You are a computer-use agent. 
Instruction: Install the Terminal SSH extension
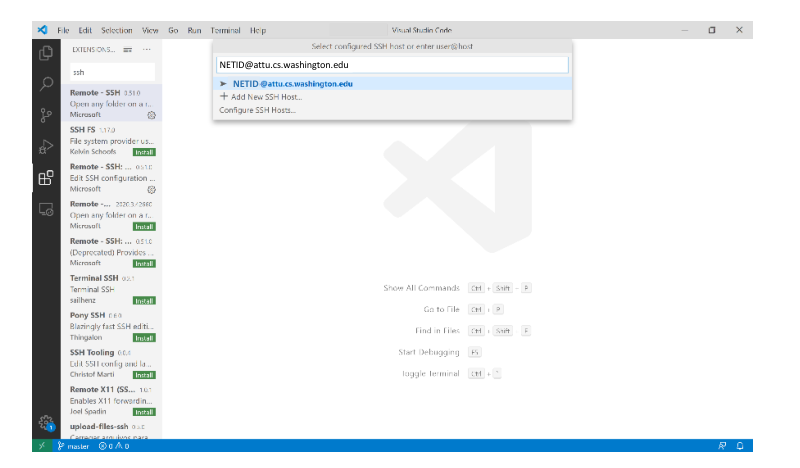coord(144,301)
